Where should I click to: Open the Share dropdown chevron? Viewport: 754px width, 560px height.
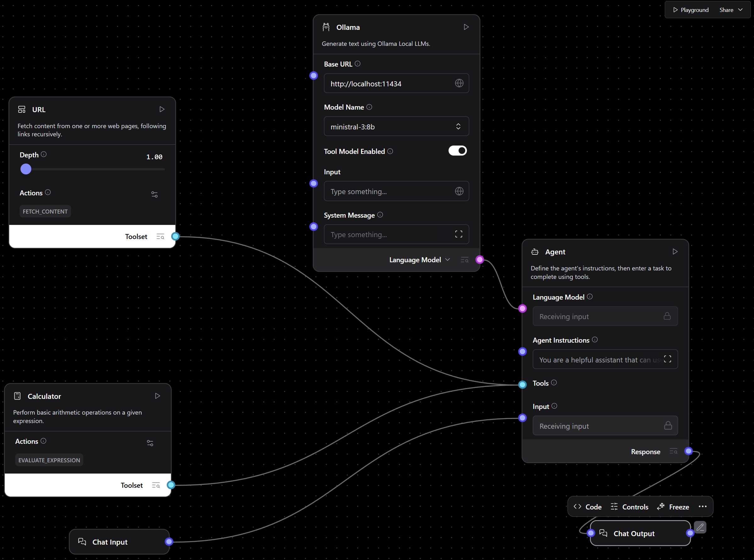point(741,9)
